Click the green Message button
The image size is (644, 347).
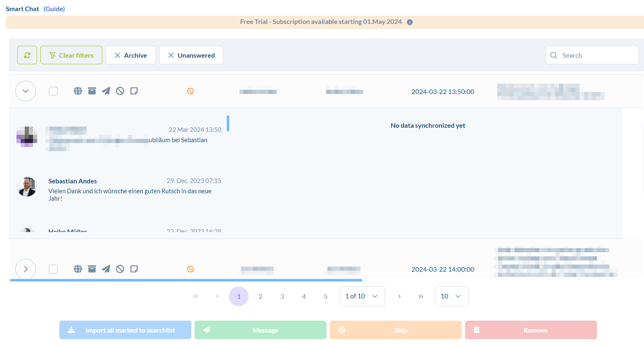click(x=261, y=330)
